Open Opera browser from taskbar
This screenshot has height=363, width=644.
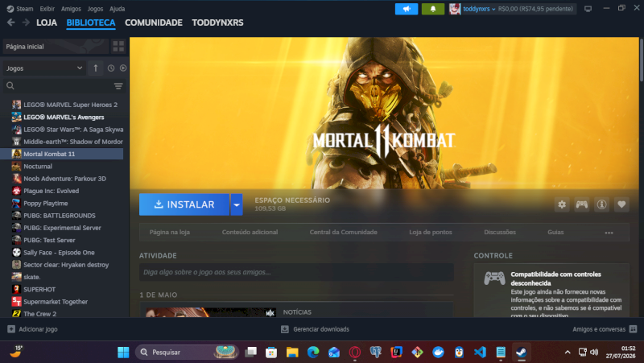[355, 352]
